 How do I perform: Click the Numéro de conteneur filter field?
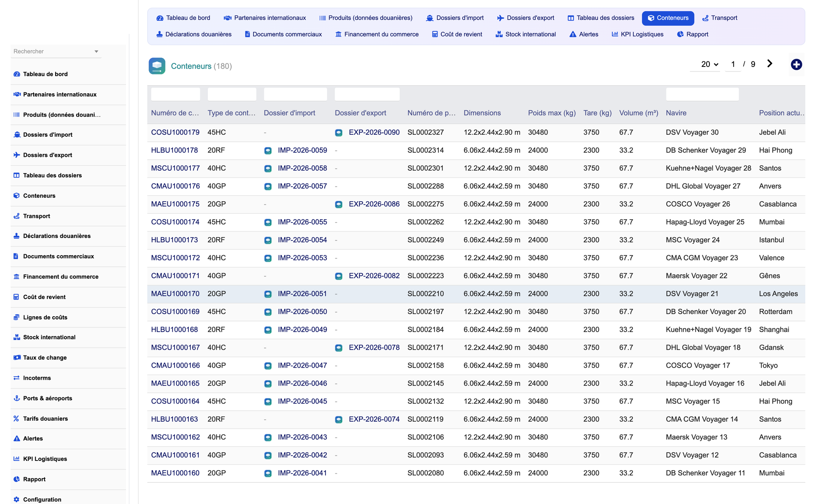click(176, 94)
